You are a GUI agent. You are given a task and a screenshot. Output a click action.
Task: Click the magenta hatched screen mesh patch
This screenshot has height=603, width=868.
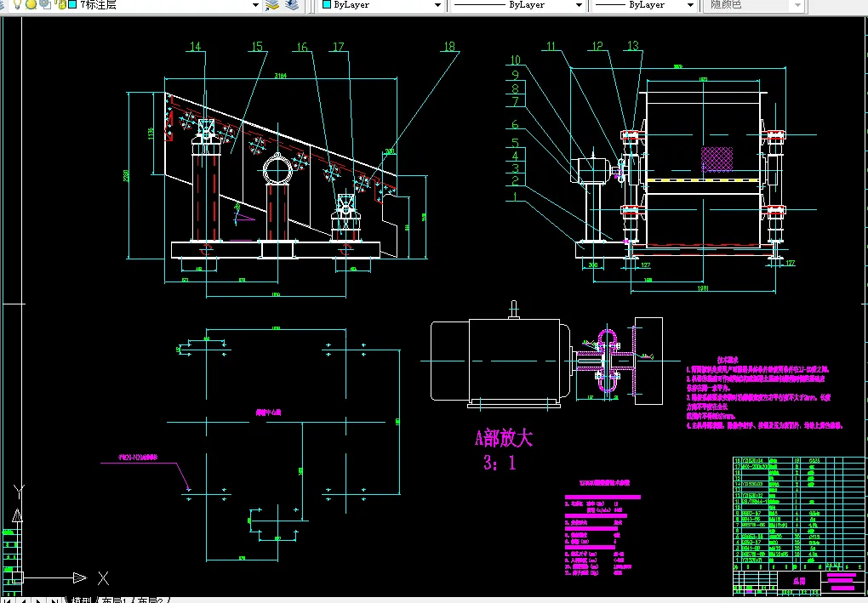coord(717,159)
